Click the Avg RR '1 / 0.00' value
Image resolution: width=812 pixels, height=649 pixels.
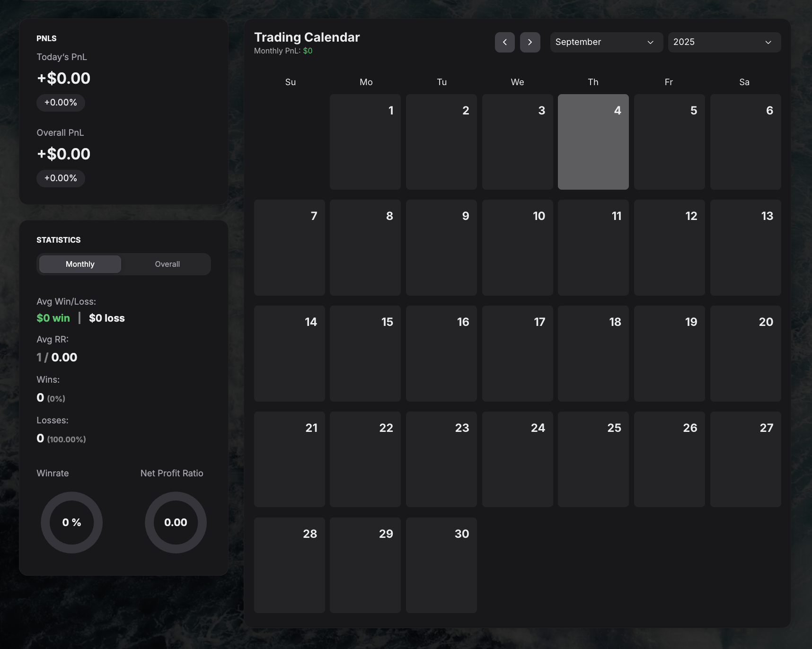coord(57,357)
